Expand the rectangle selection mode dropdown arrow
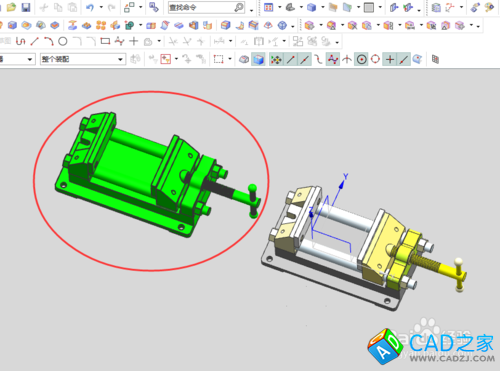Viewport: 500px width, 371px height. click(x=230, y=59)
